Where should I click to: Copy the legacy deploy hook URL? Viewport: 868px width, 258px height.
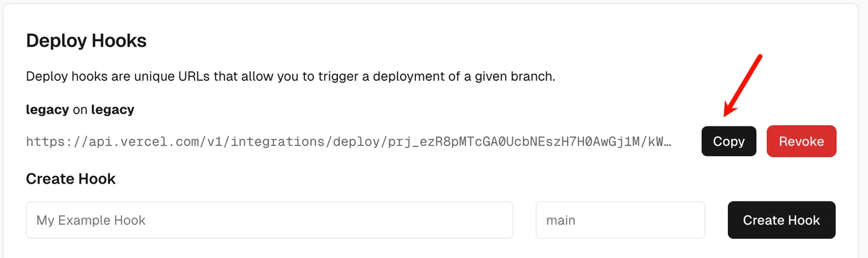pyautogui.click(x=728, y=141)
